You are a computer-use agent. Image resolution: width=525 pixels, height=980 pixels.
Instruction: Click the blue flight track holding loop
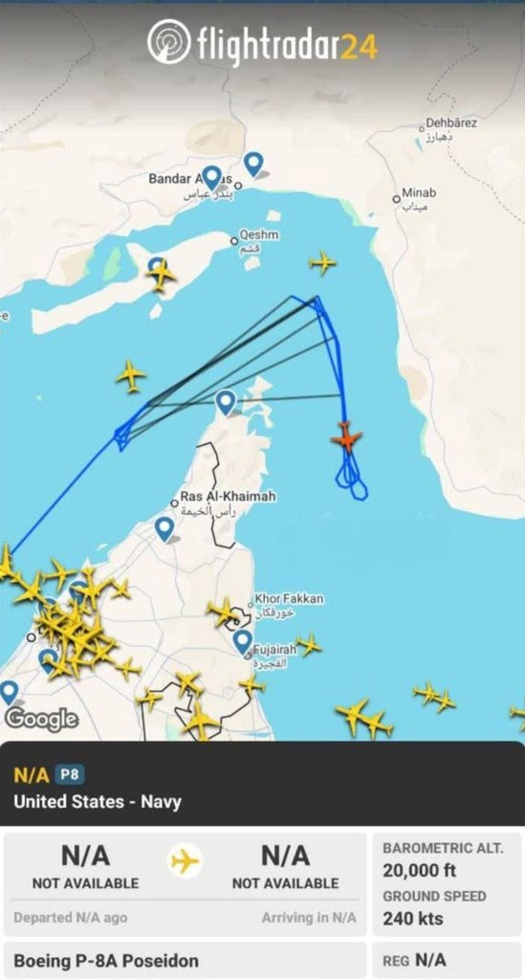tap(352, 477)
